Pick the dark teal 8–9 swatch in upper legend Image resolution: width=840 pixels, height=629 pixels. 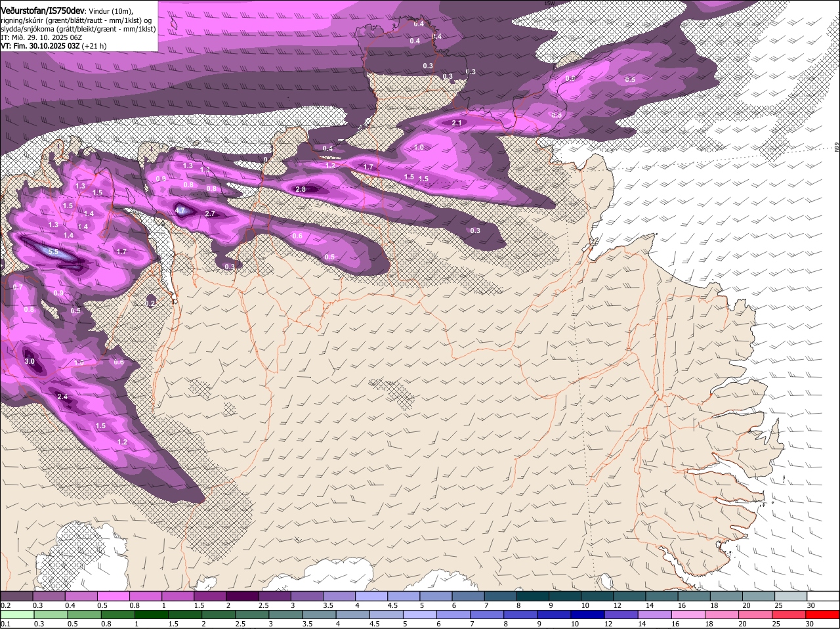tap(533, 596)
